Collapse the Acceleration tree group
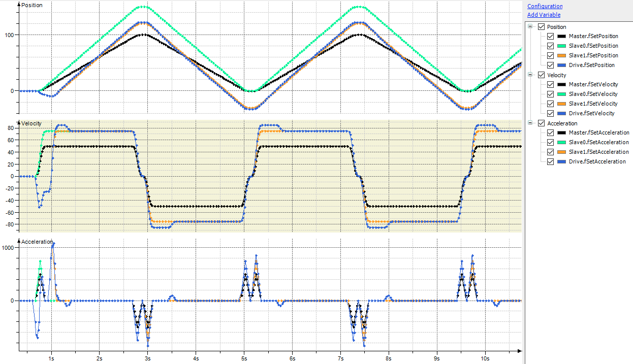633x364 pixels. point(531,123)
